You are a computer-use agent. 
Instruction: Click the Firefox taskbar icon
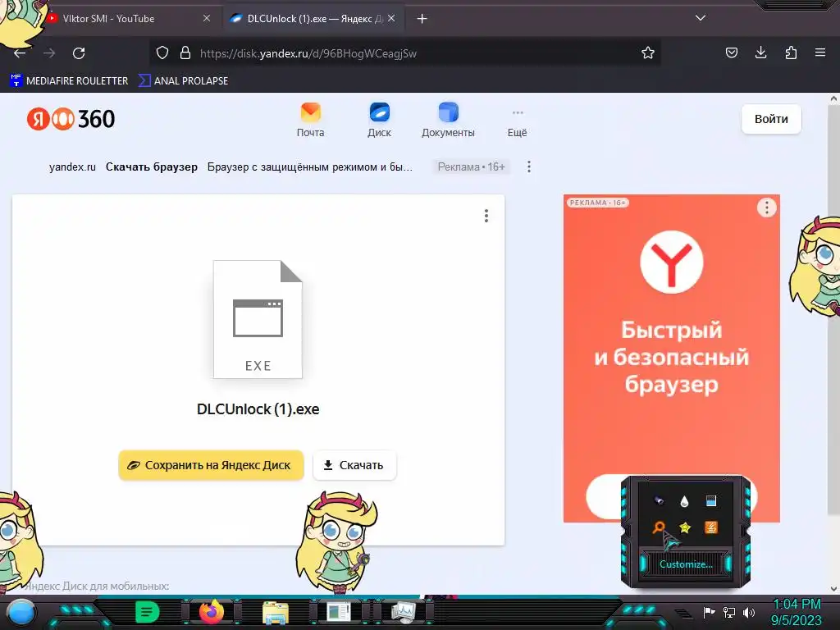(x=212, y=612)
